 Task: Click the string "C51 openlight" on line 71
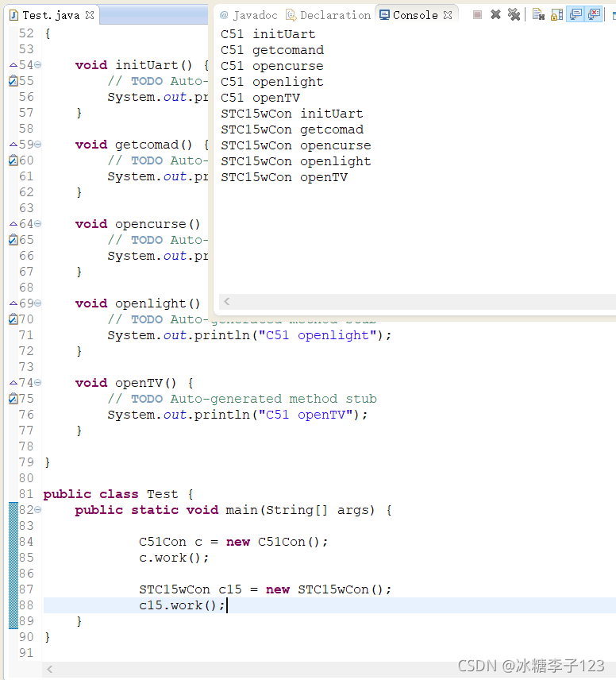pos(318,335)
